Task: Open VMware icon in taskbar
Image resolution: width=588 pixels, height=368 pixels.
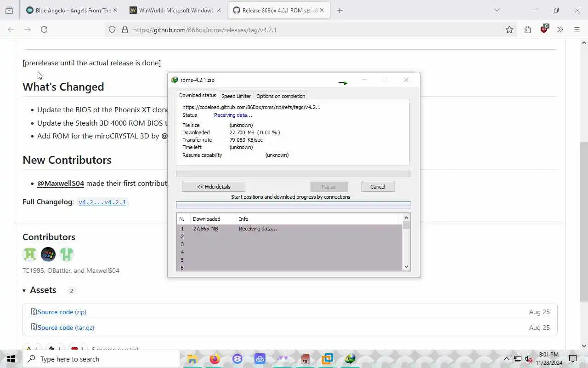Action: [x=328, y=359]
